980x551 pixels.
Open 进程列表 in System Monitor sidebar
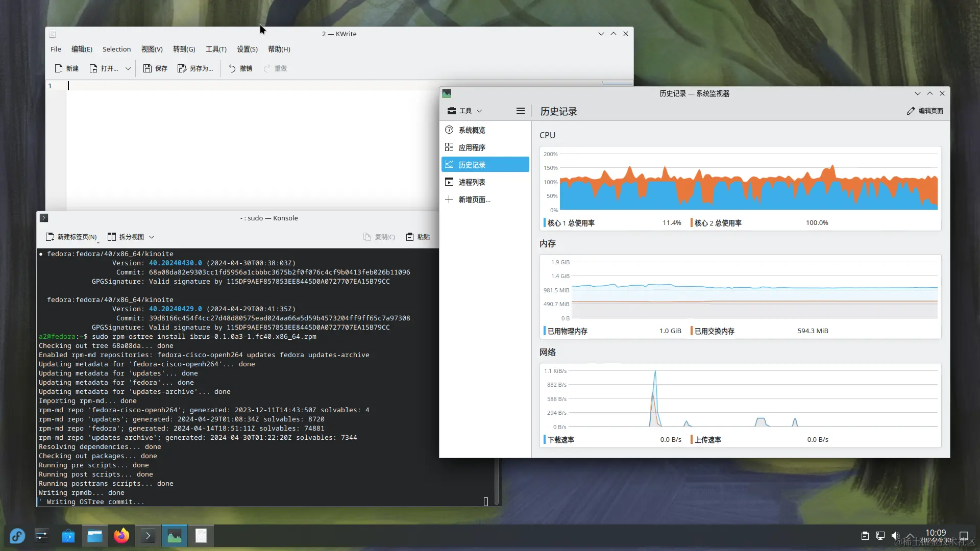pos(471,182)
